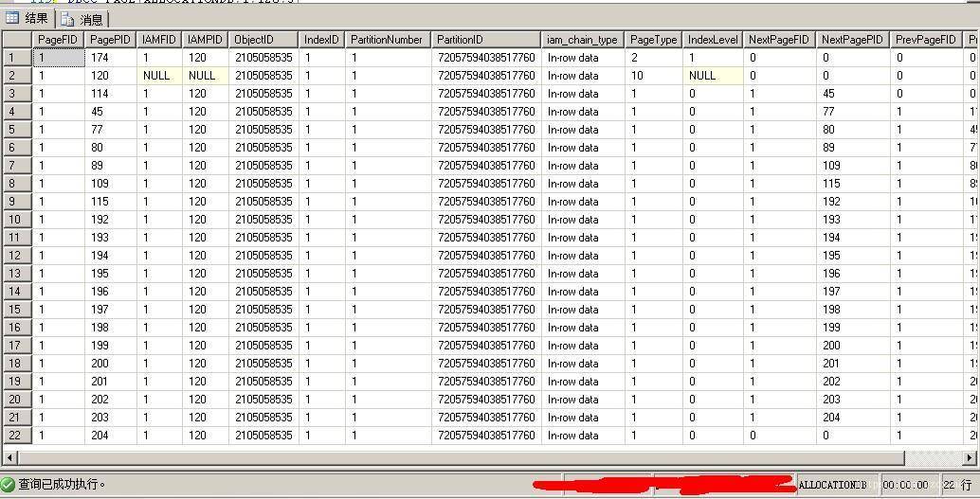Click PagePID cell with value 198
Image resolution: width=980 pixels, height=499 pixels.
[111, 328]
